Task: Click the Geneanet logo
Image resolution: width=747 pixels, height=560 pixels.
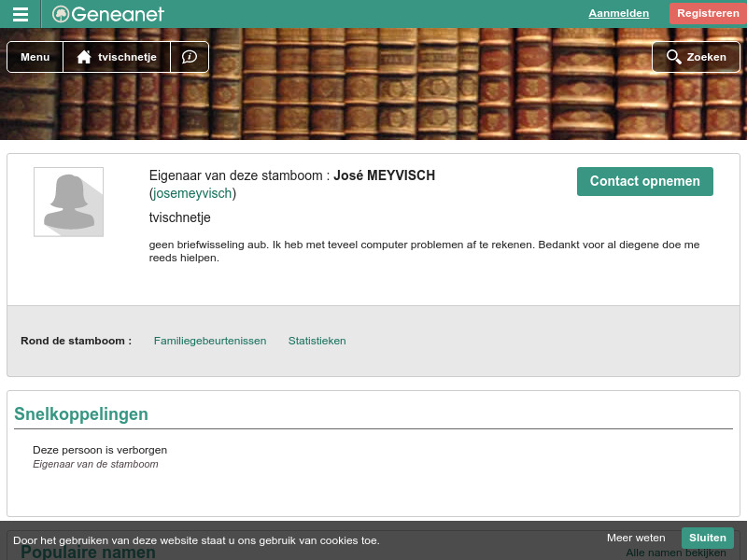Action: tap(106, 14)
